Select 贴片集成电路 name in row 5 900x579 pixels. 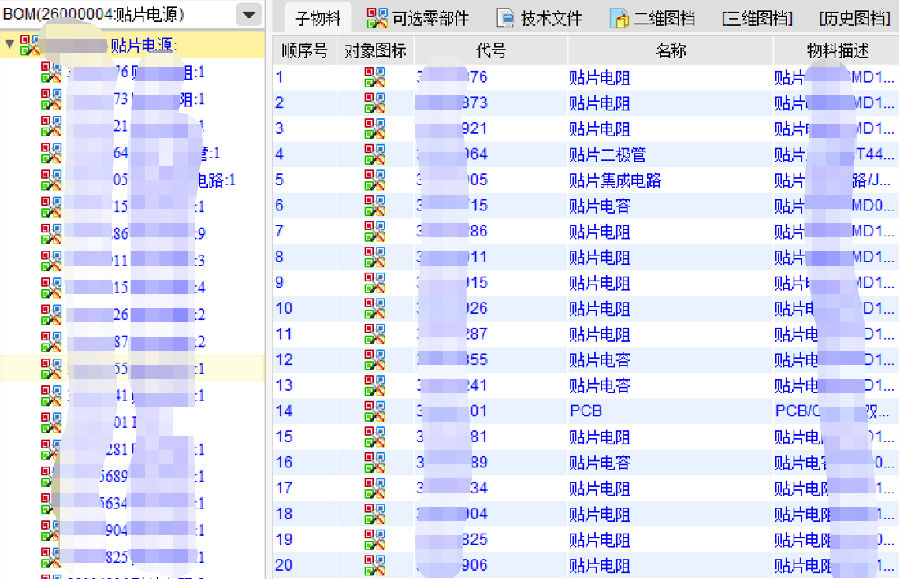(x=615, y=180)
